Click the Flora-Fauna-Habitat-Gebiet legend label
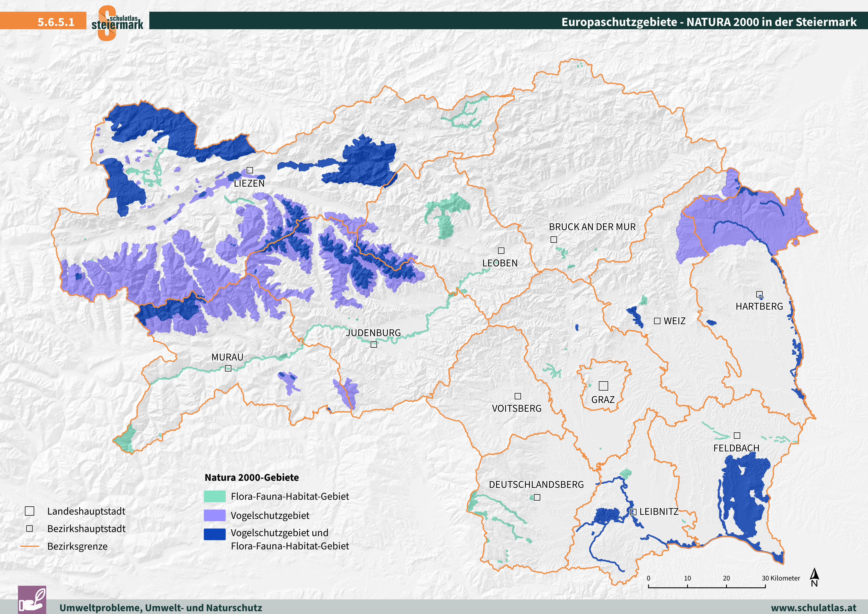The width and height of the screenshot is (868, 614). [x=290, y=496]
